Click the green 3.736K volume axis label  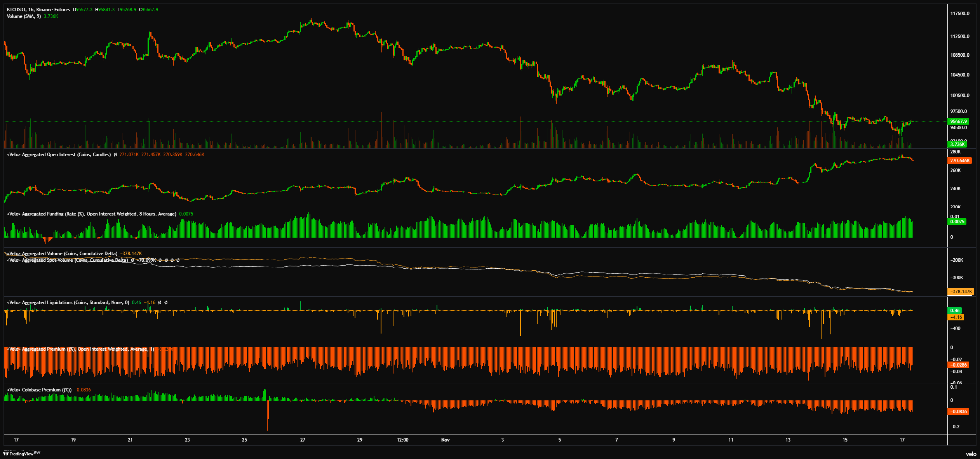pos(957,144)
